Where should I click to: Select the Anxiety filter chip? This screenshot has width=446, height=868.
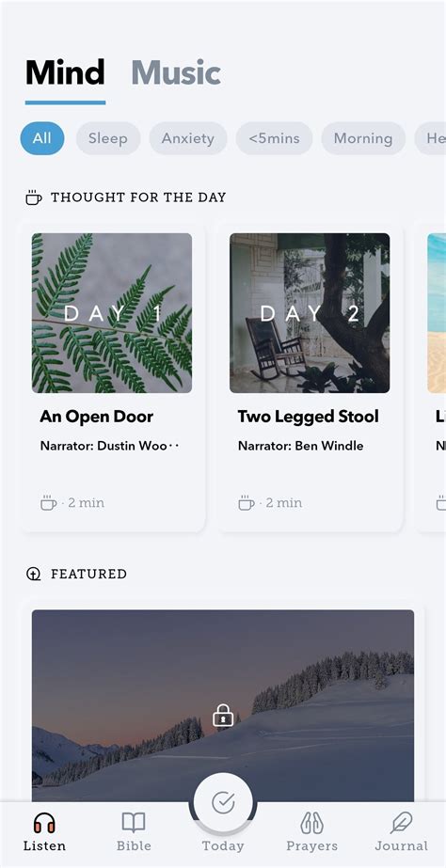click(x=188, y=138)
